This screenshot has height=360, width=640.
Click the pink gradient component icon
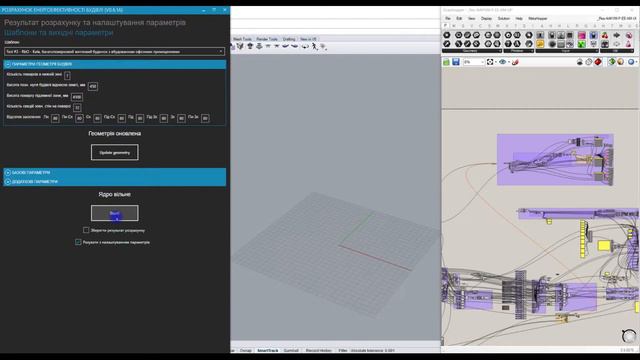(582, 36)
